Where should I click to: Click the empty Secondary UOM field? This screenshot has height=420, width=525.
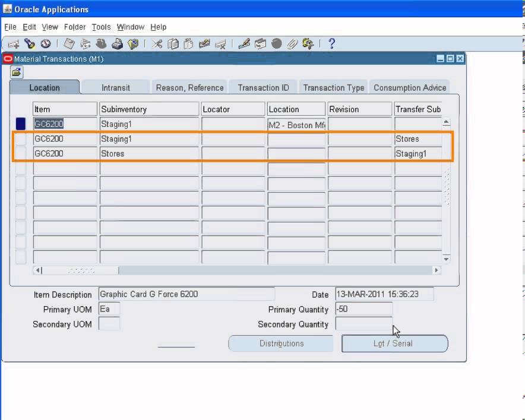pyautogui.click(x=109, y=324)
